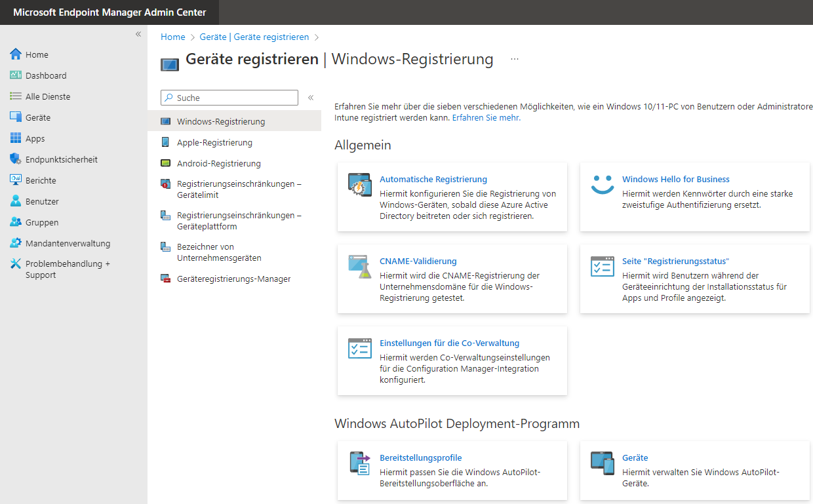Click the Co-Verwaltung checklist icon
The height and width of the screenshot is (504, 813).
(x=360, y=349)
